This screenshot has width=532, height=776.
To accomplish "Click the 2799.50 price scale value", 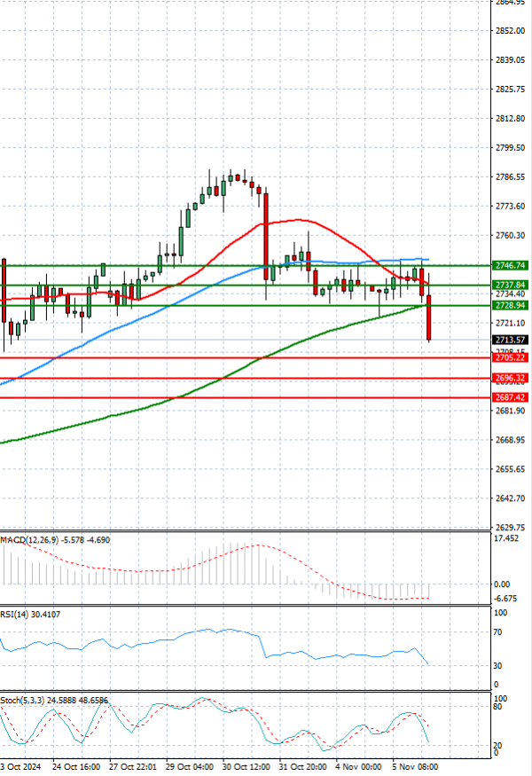I will coord(510,147).
